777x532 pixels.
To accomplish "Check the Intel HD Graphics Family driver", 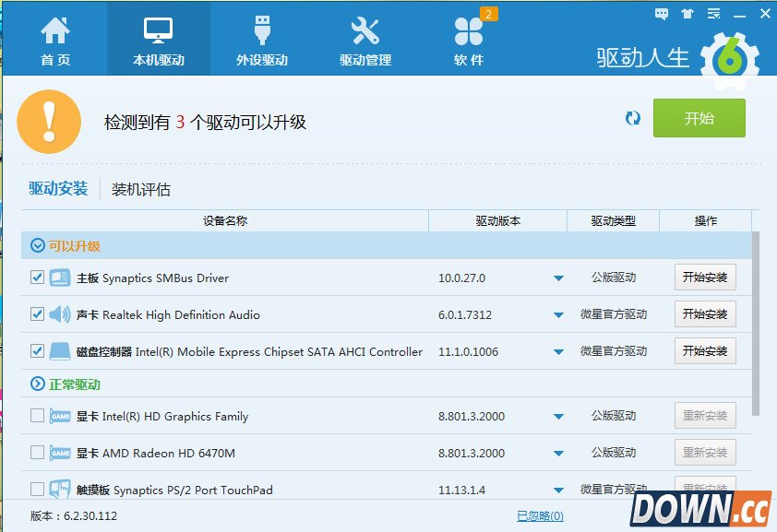I will click(36, 416).
